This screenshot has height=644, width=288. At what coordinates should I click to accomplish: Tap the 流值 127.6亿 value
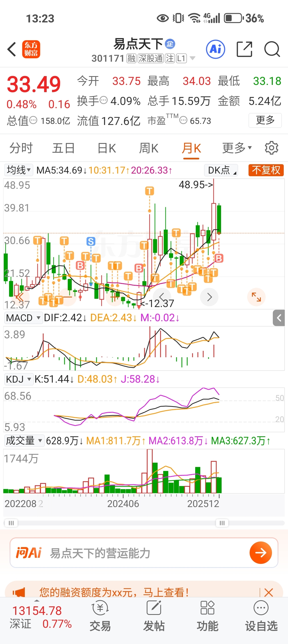pos(109,121)
